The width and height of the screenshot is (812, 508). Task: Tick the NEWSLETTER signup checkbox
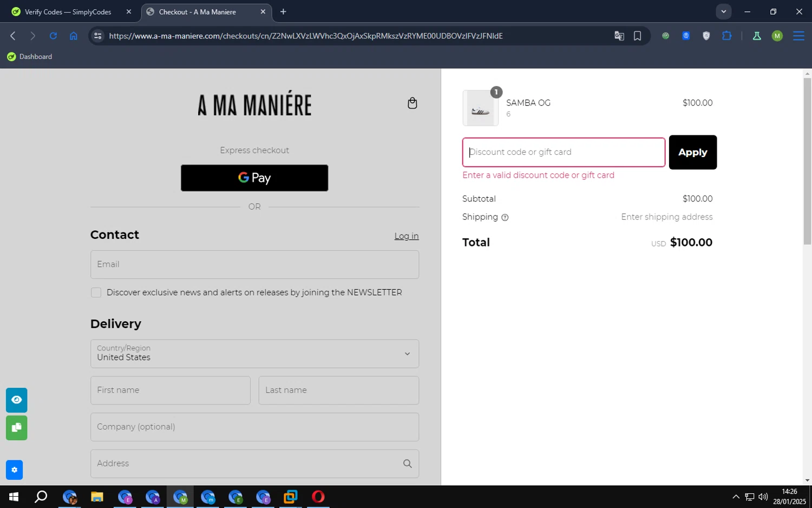[96, 292]
